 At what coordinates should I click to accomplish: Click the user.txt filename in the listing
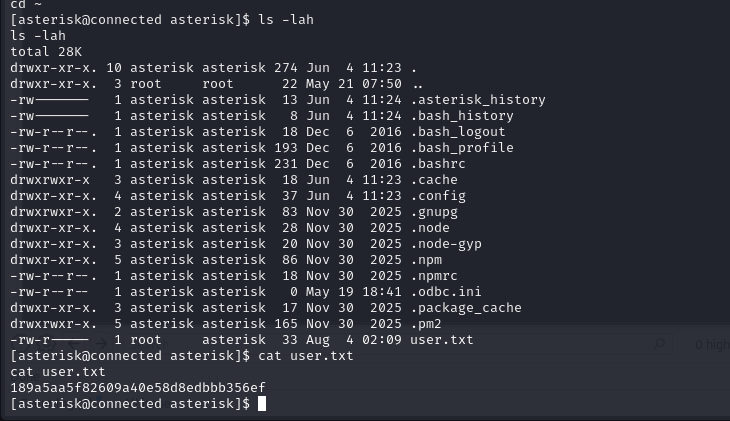tap(441, 340)
